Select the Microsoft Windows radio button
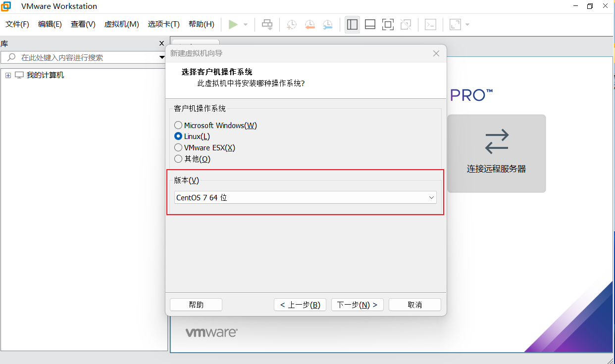The image size is (615, 364). coord(178,126)
